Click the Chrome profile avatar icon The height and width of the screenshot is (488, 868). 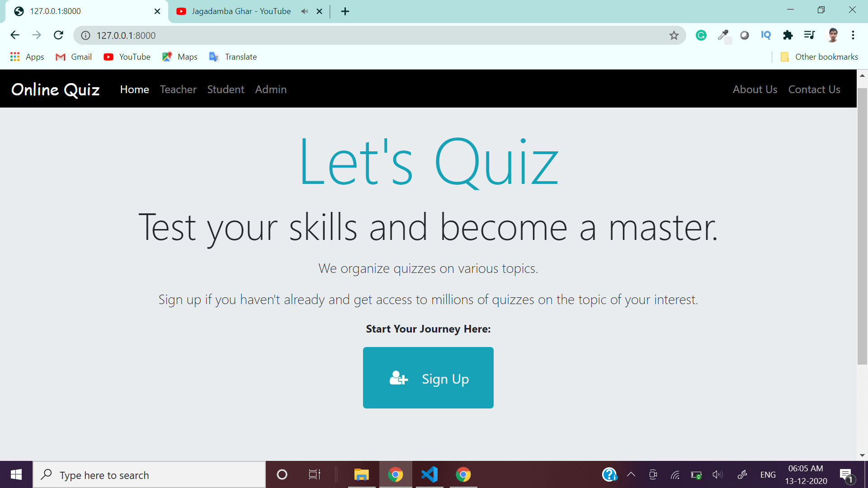tap(832, 34)
